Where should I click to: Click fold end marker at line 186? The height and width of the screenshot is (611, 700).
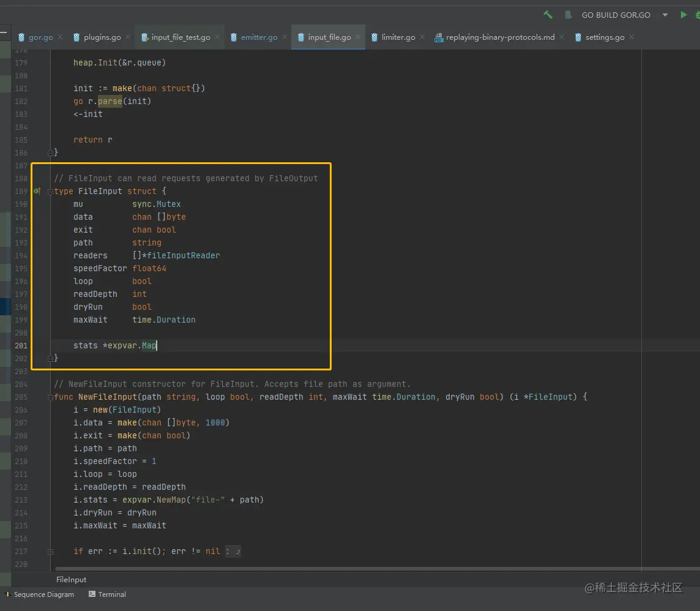[x=50, y=153]
